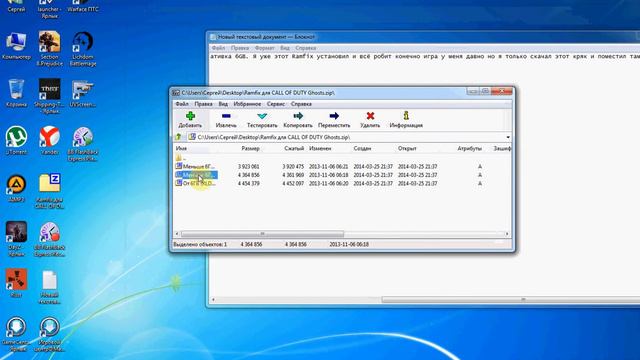Screen dimensions: 640x360
Task: Click the 7-Zip horizontal scrollbar thumb
Action: [262, 234]
